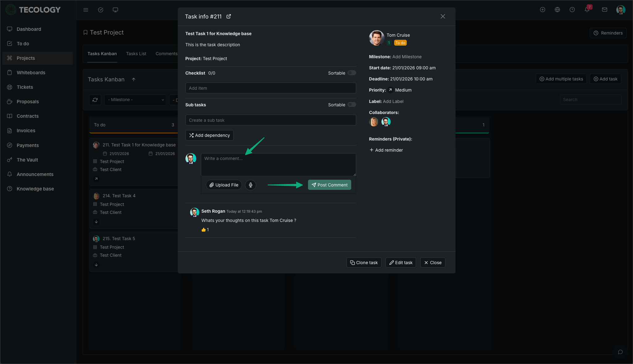This screenshot has height=364, width=633.
Task: Open task in new window icon
Action: pos(229,17)
